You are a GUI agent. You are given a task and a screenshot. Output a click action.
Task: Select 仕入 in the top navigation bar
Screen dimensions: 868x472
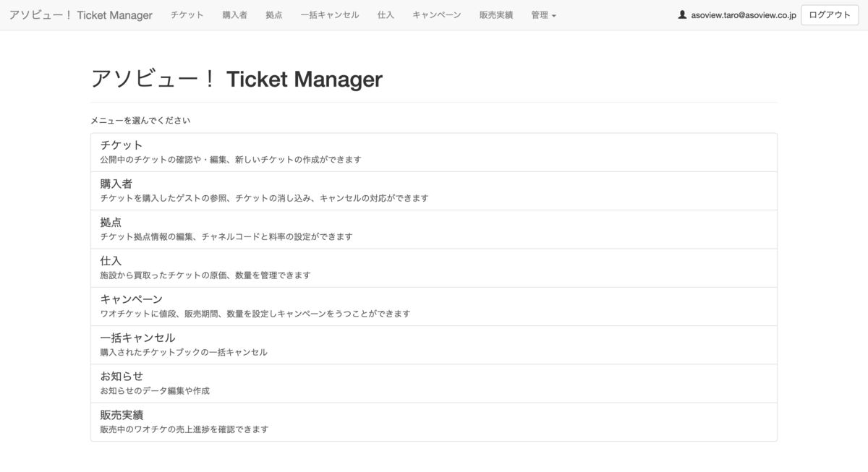click(x=386, y=15)
